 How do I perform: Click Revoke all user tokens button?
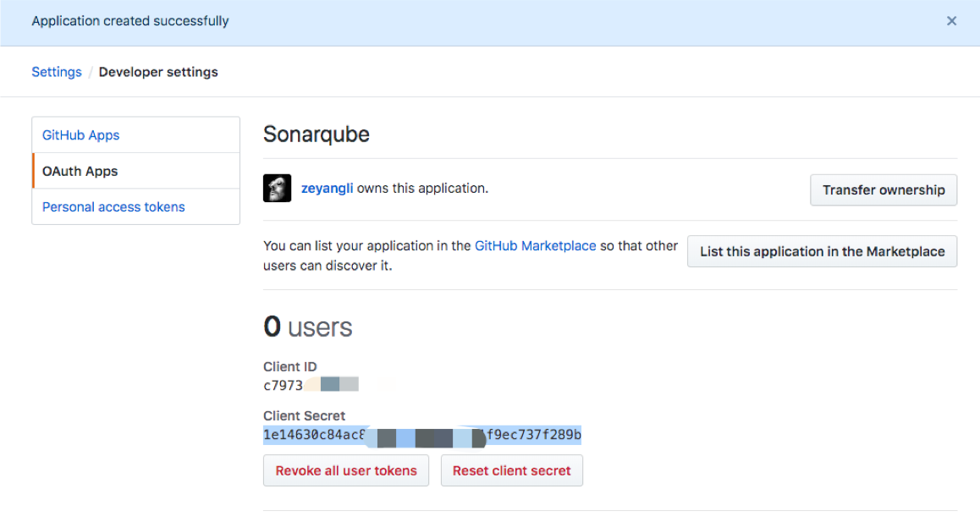point(345,470)
